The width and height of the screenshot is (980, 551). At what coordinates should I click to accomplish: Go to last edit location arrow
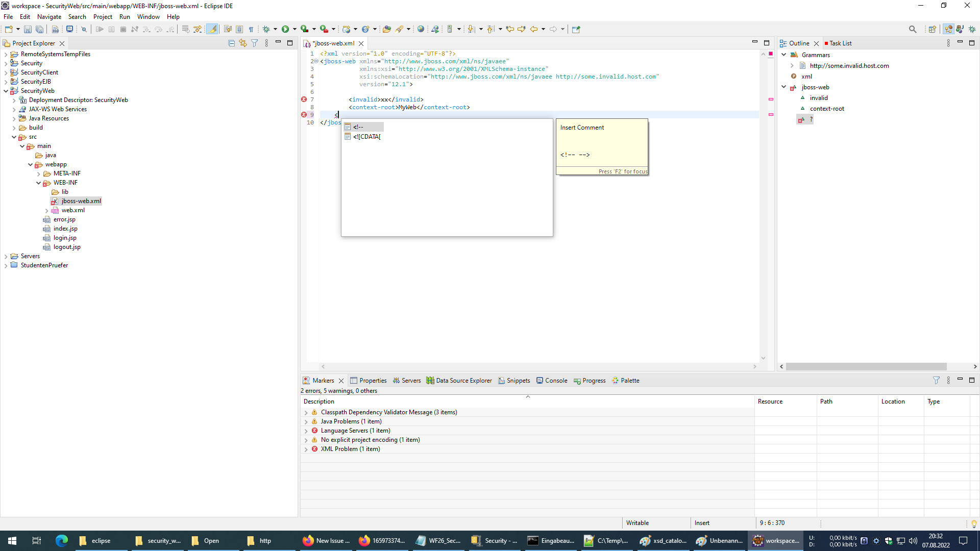(x=509, y=29)
